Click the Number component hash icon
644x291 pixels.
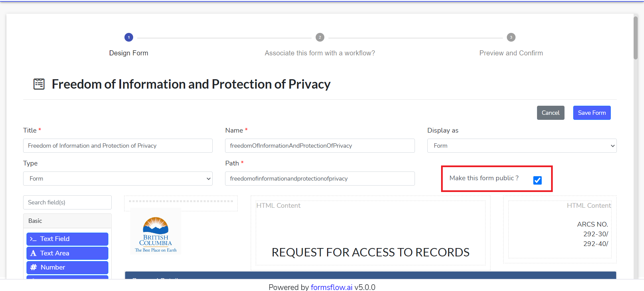click(34, 267)
